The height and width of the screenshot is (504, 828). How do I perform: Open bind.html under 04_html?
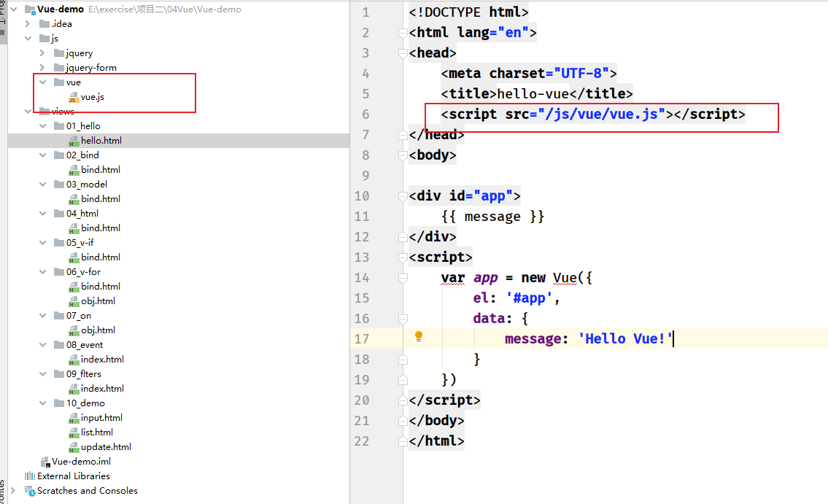click(101, 228)
